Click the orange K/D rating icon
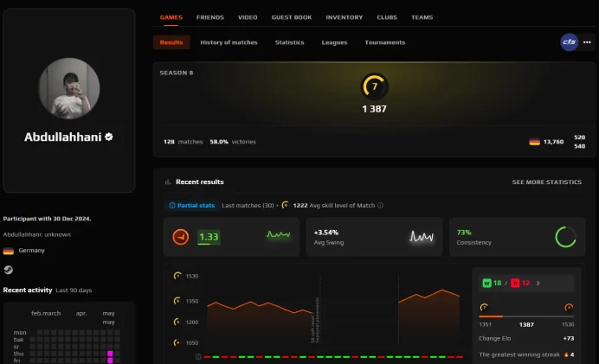Image resolution: width=599 pixels, height=364 pixels. pyautogui.click(x=181, y=237)
